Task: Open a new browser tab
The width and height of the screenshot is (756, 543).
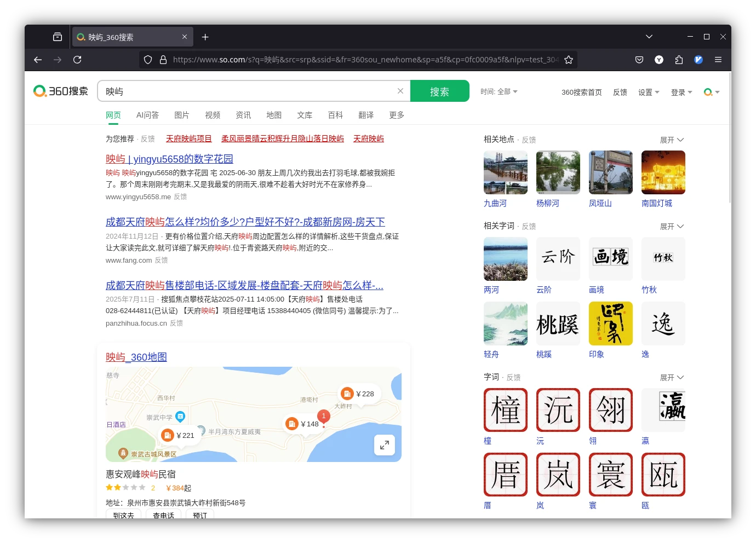Action: pos(205,37)
